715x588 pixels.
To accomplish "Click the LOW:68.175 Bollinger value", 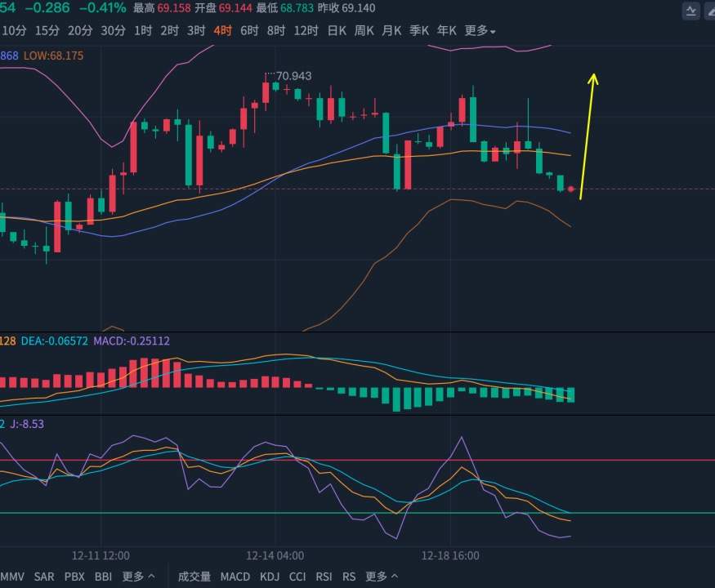I will (x=54, y=56).
